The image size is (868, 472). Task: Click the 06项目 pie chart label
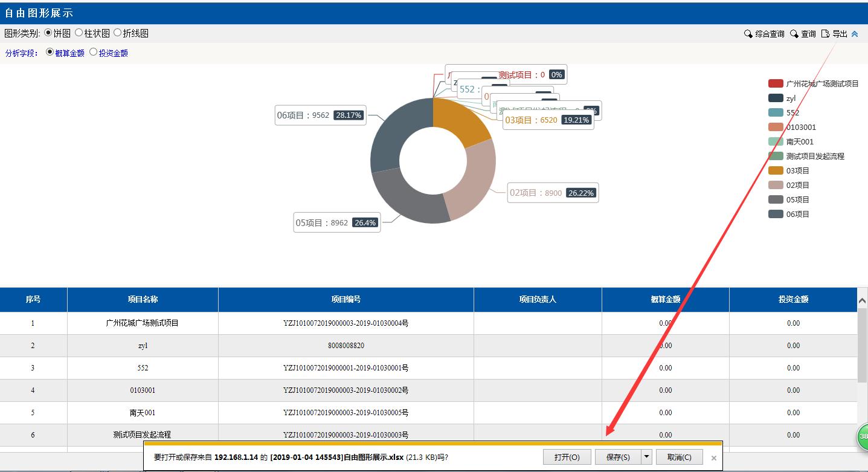tap(320, 115)
